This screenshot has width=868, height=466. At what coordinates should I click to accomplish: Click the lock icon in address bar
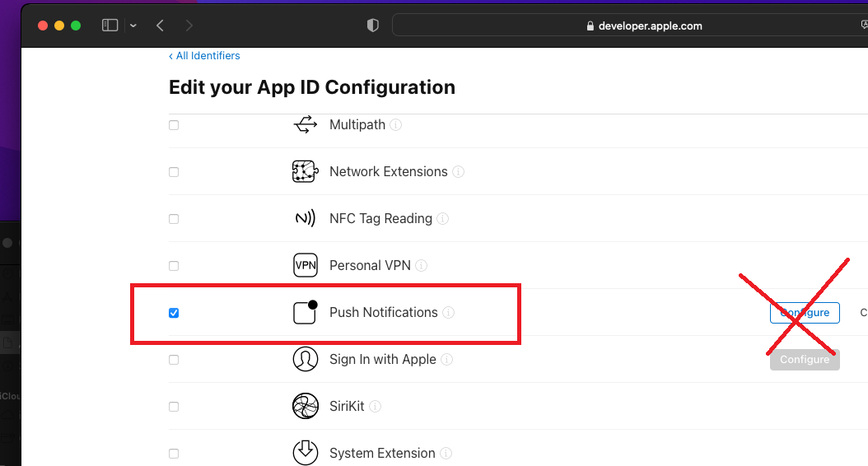pyautogui.click(x=590, y=26)
